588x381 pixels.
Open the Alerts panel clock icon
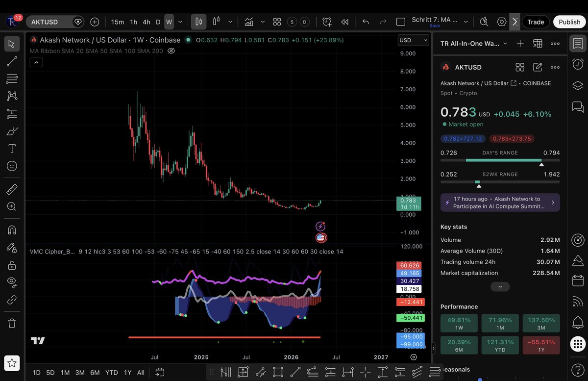click(x=578, y=64)
